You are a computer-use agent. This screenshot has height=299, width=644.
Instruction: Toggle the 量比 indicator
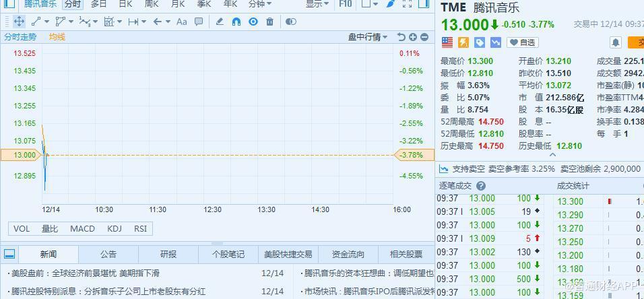point(50,229)
